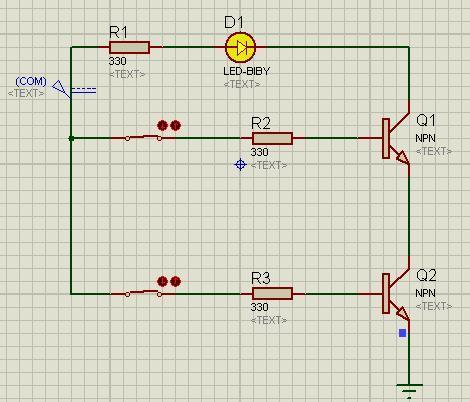
Task: Click the <TEXT> placeholder beside Q2
Action: pos(434,306)
